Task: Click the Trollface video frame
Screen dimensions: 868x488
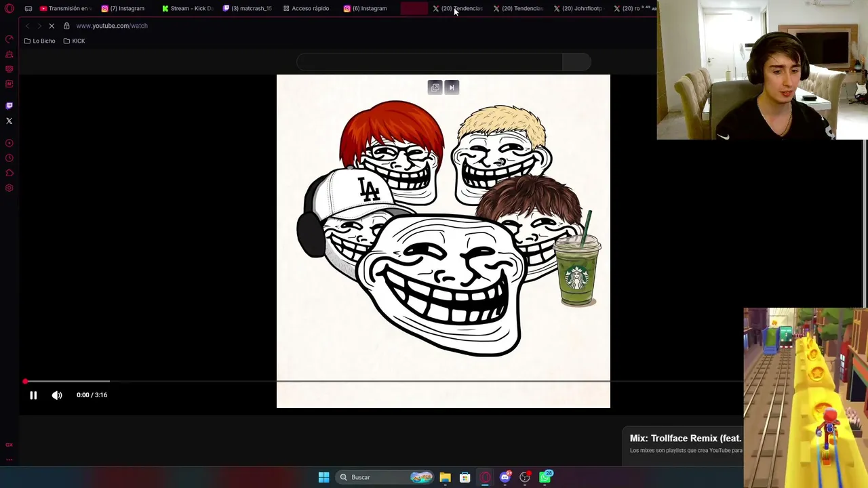Action: (x=443, y=241)
